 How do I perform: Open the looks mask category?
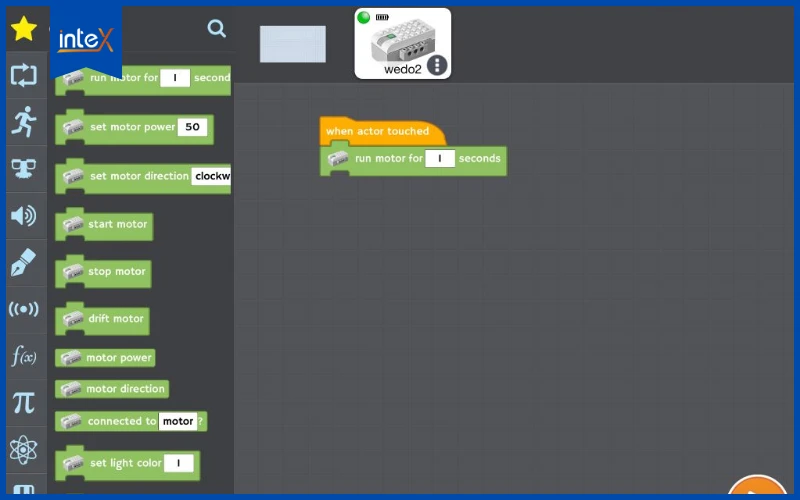23,168
